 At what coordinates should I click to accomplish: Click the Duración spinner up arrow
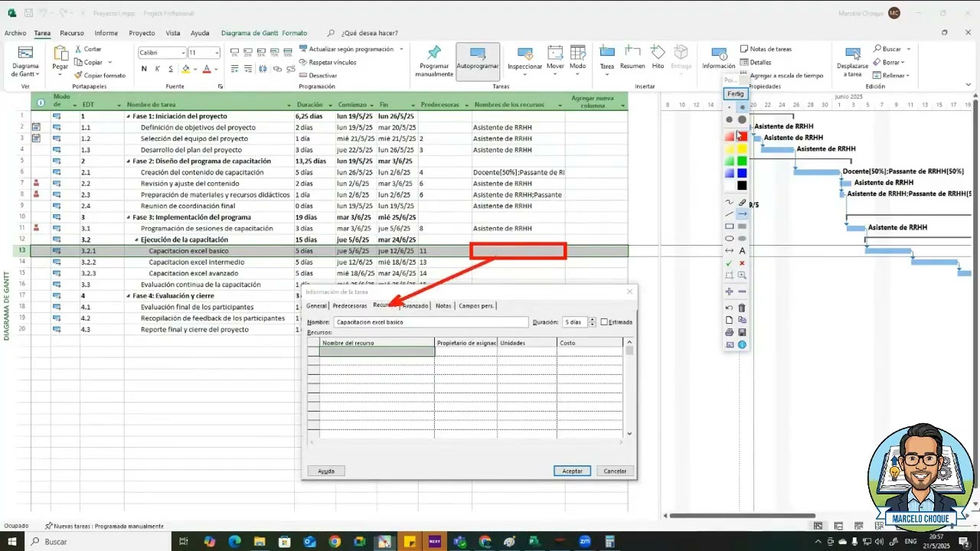click(x=593, y=320)
